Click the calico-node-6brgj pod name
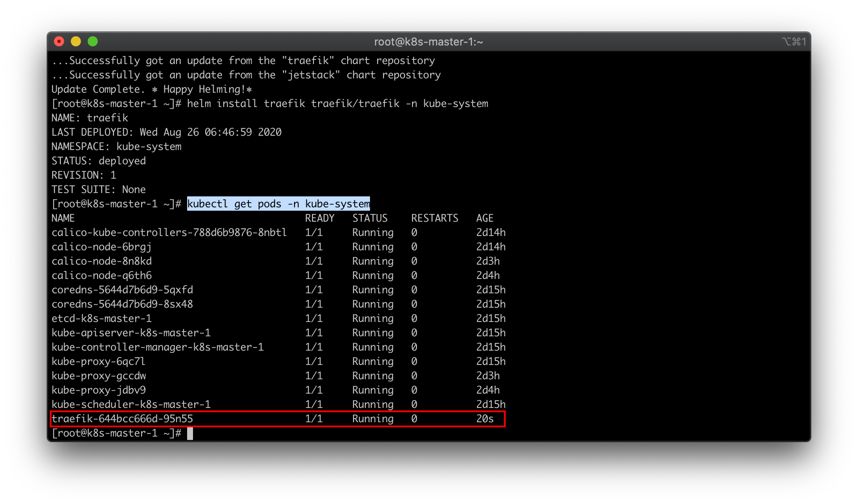858x504 pixels. click(101, 247)
